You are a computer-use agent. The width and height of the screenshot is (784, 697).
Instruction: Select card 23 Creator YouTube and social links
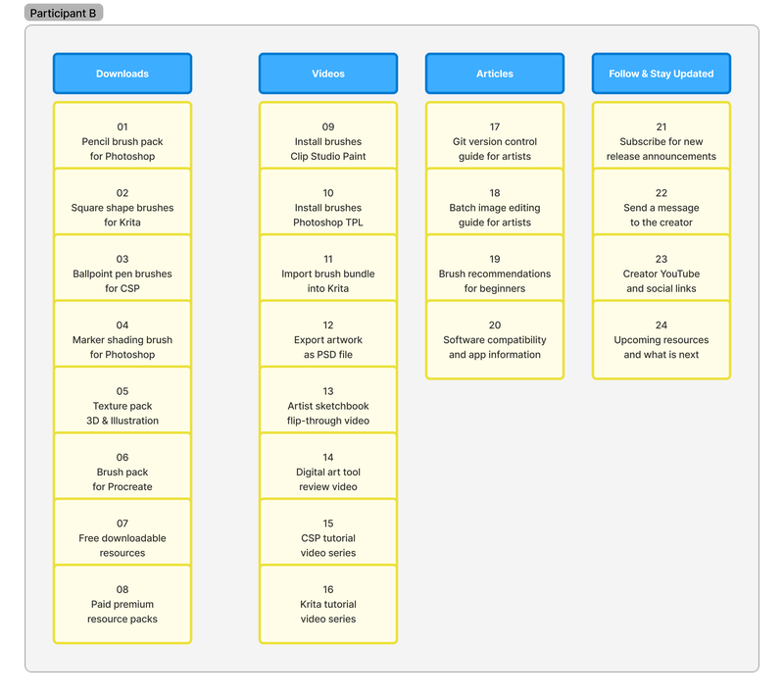[x=661, y=270]
